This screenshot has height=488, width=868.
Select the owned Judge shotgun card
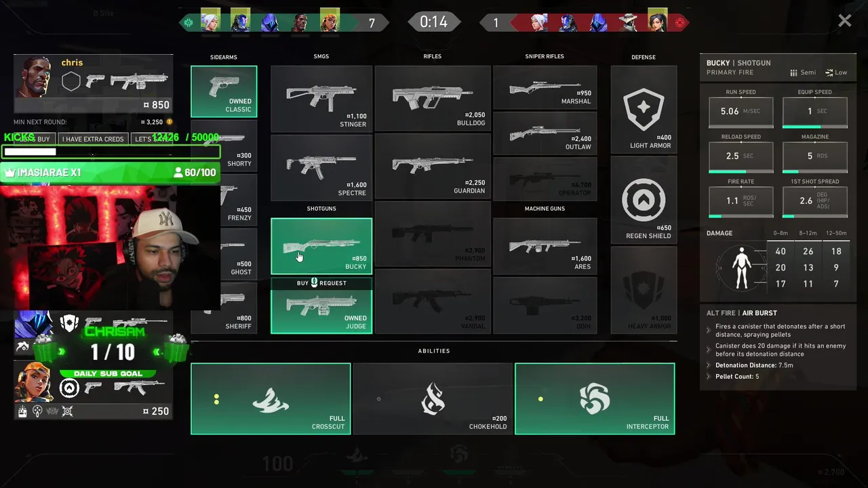321,311
